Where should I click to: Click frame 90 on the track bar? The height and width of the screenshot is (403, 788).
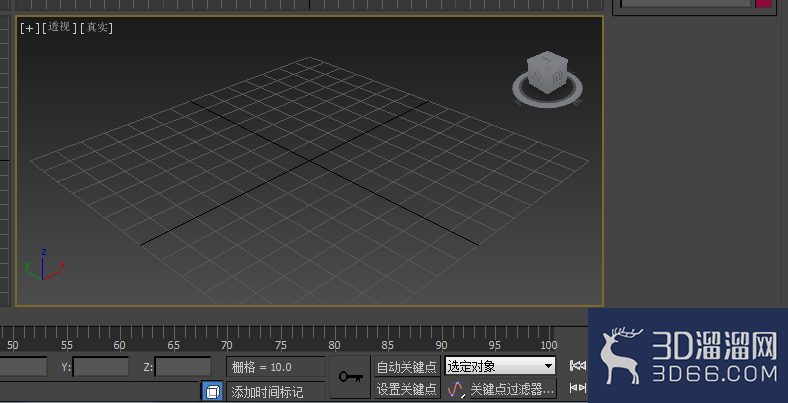[441, 345]
